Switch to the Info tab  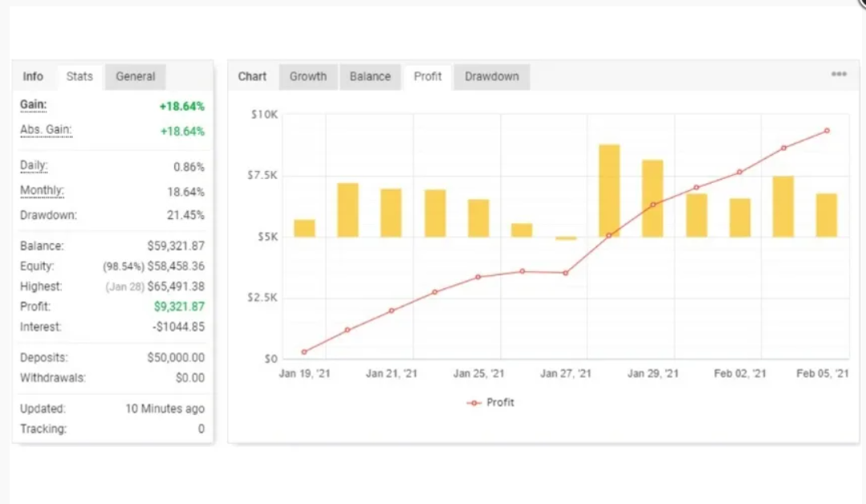33,76
